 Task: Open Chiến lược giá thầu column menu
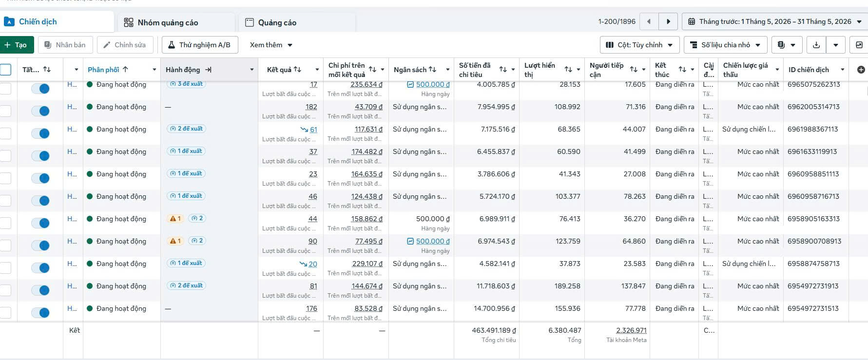pos(777,70)
